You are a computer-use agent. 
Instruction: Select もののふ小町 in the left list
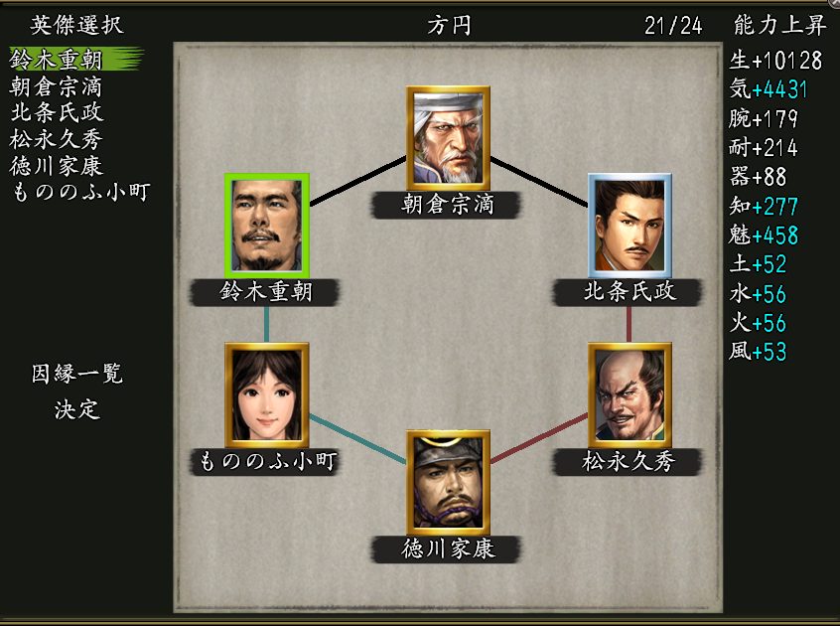pos(80,192)
